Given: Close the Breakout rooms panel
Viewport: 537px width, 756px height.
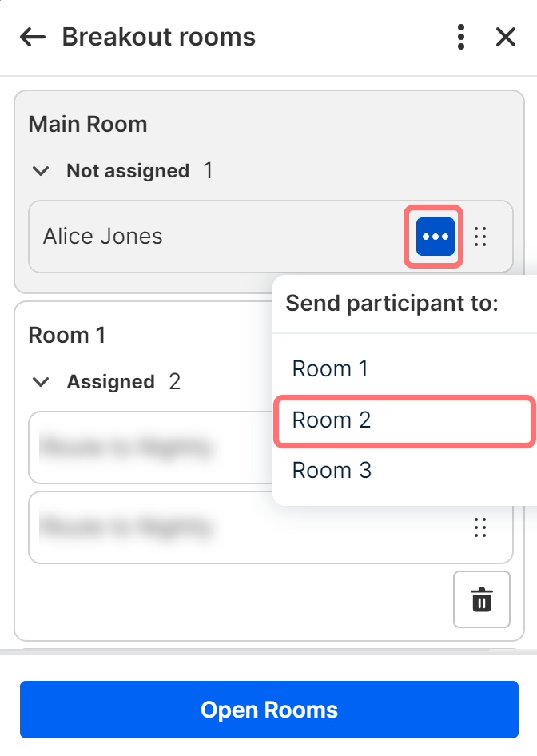Looking at the screenshot, I should (x=506, y=37).
